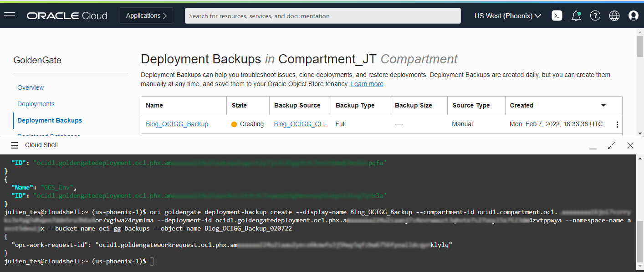Open the Blog_OCIGG_Backup backup link
The image size is (644, 272).
coord(177,124)
